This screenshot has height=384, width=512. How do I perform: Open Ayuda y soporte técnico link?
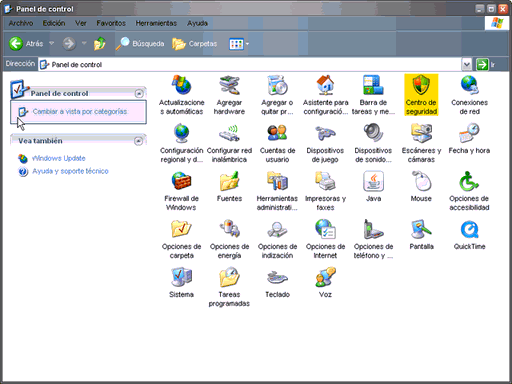click(70, 171)
